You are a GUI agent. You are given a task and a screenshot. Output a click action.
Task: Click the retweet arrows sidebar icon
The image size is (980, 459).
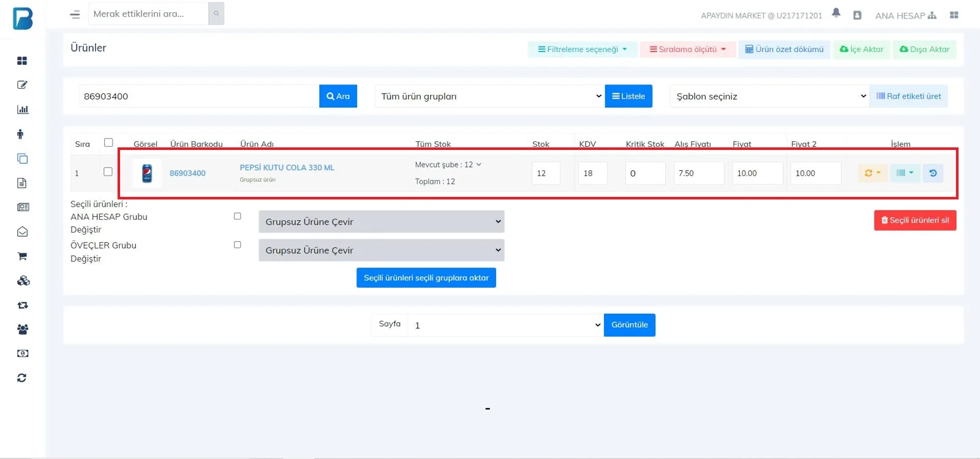point(23,305)
